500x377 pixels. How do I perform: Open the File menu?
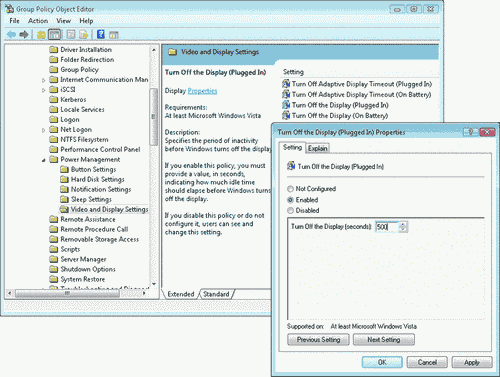click(14, 21)
